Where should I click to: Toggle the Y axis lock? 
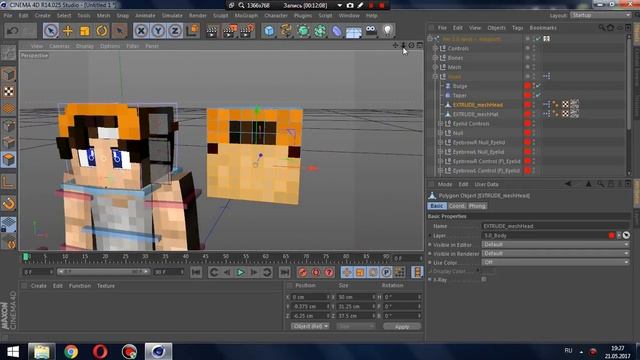tap(158, 31)
